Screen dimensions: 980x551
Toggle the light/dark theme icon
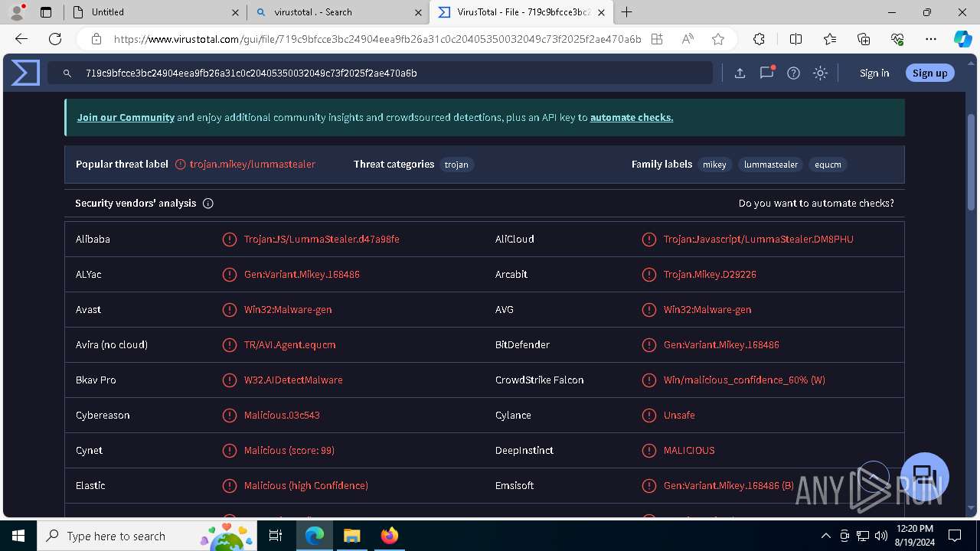pyautogui.click(x=820, y=73)
